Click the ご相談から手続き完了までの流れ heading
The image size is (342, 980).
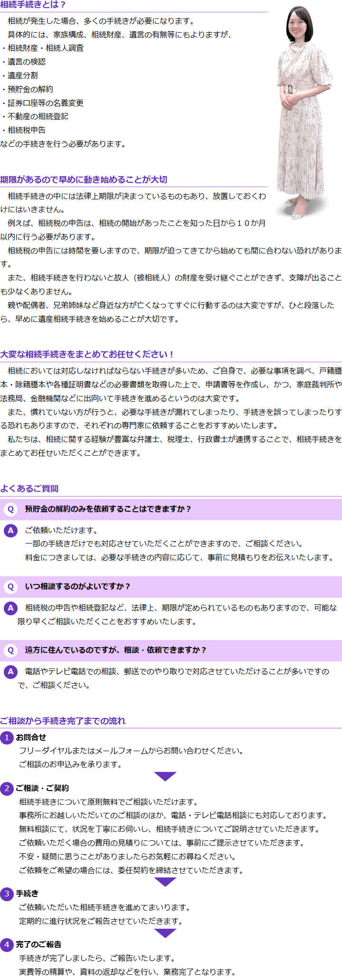63,721
